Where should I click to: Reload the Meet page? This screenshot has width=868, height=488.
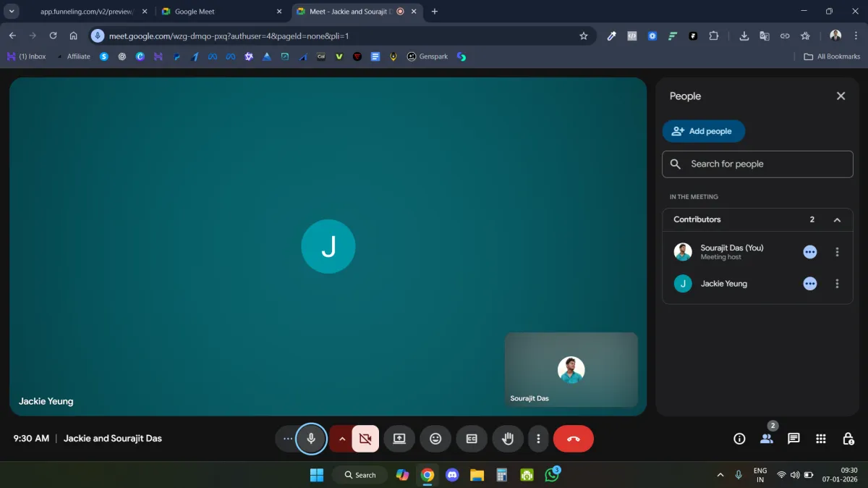click(53, 35)
